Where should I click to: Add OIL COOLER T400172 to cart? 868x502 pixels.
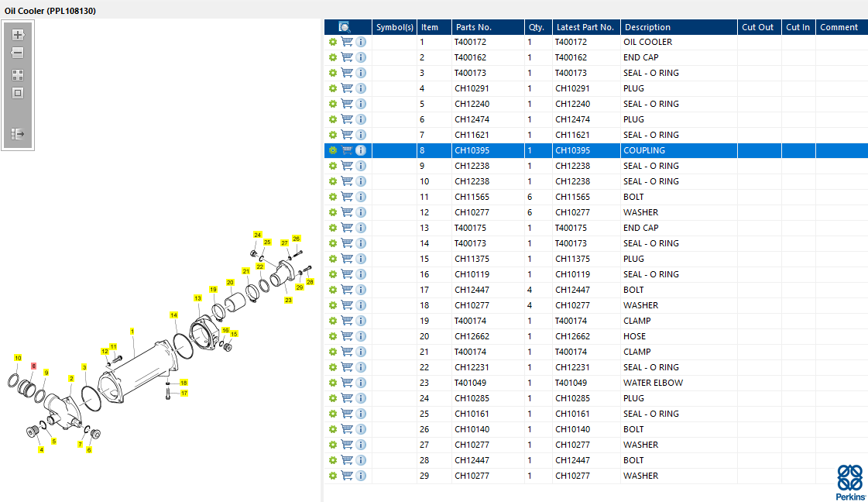[347, 42]
